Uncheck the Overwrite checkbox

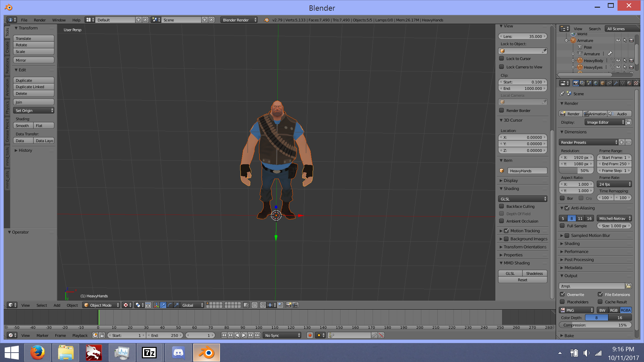pyautogui.click(x=562, y=294)
